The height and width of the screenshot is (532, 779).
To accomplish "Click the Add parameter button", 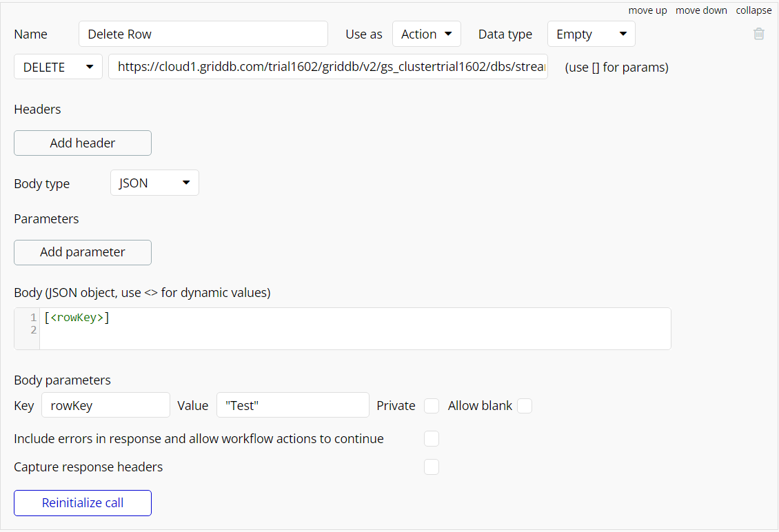I will [83, 252].
